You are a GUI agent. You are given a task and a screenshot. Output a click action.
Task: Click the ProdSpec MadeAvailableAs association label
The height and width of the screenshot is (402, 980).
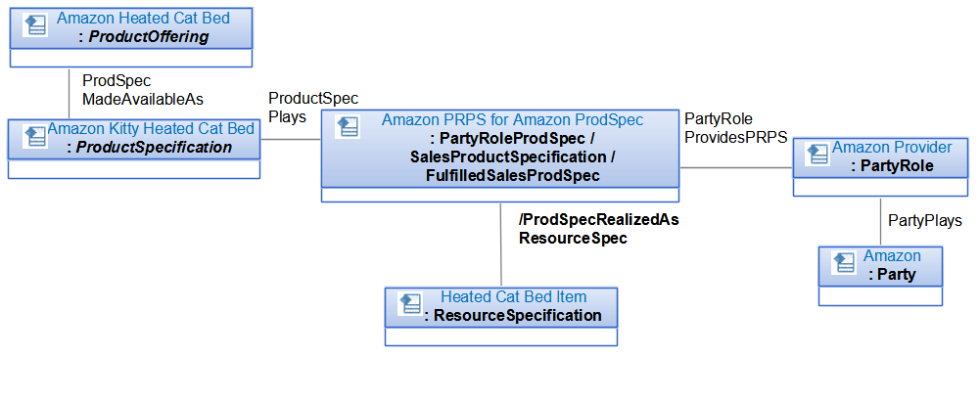(x=143, y=90)
